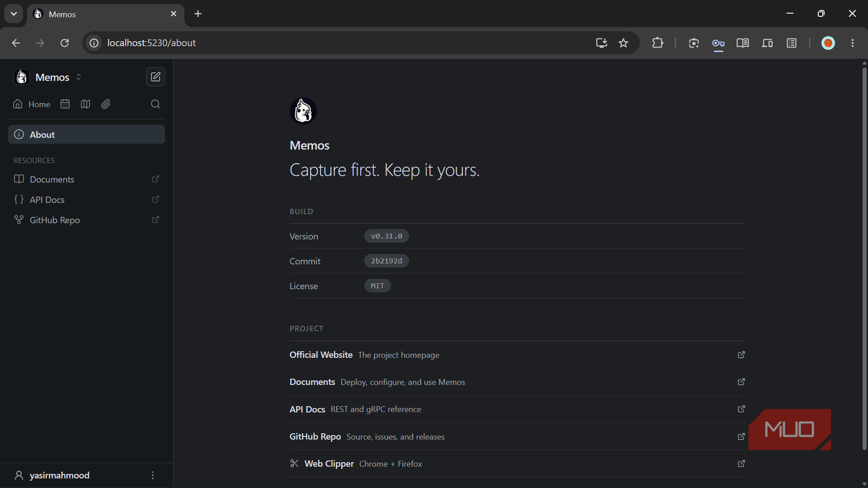Viewport: 868px width, 488px height.
Task: Click the install app icon in address bar
Action: point(602,43)
